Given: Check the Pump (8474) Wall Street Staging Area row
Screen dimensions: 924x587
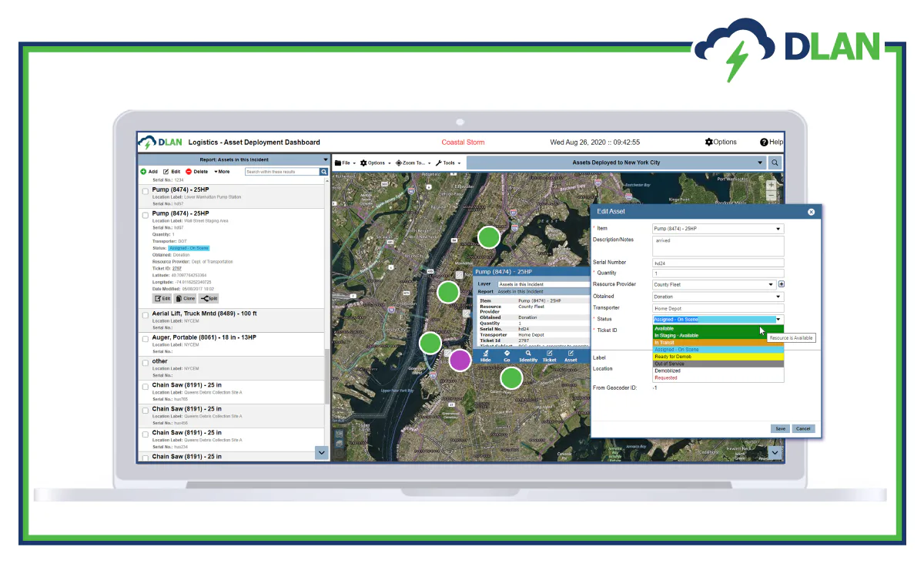Looking at the screenshot, I should tap(146, 215).
